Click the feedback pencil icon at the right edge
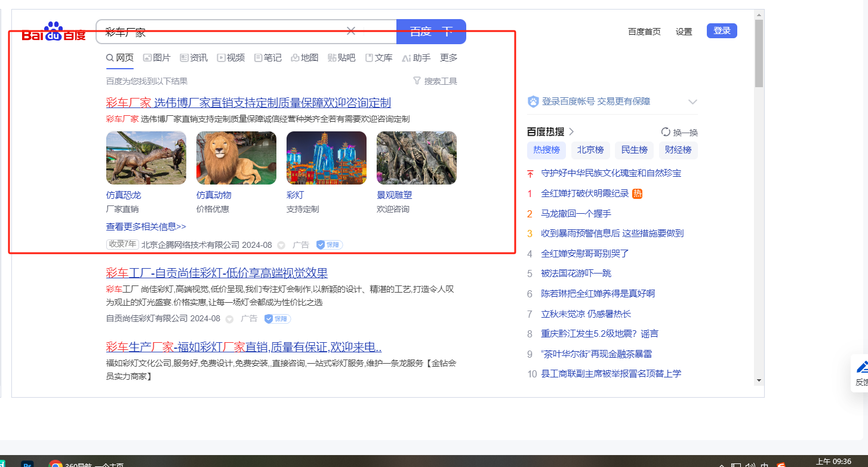 (x=862, y=367)
